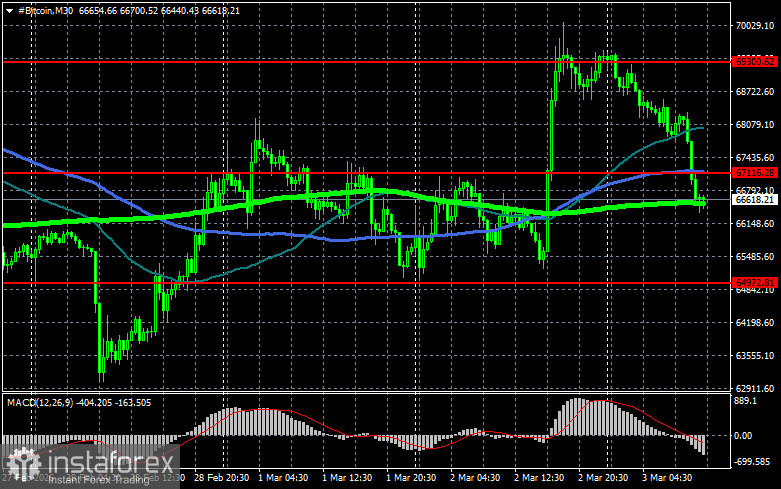Click MACD scale value 0.00
This screenshot has height=489, width=781.
click(743, 436)
